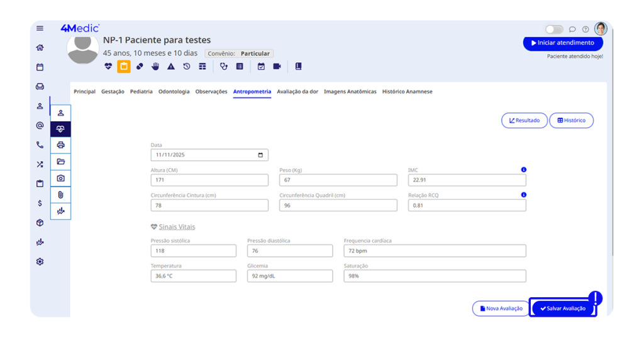Open the printer icon in side panel

coord(60,145)
